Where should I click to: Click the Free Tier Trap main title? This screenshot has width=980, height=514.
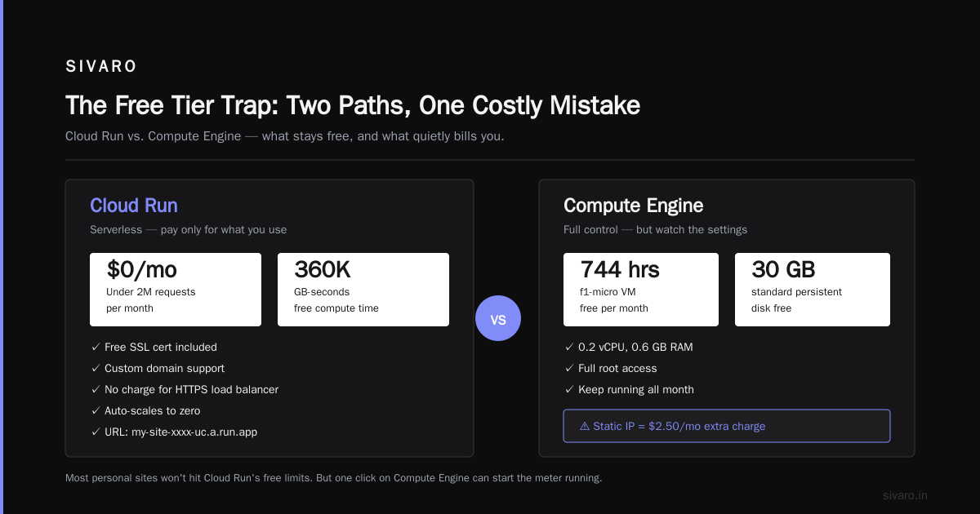tap(353, 105)
